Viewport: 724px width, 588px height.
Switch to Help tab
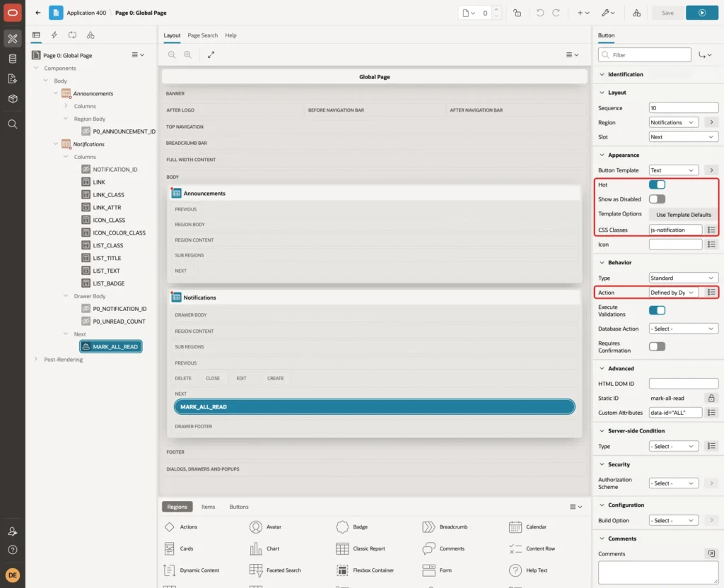230,35
